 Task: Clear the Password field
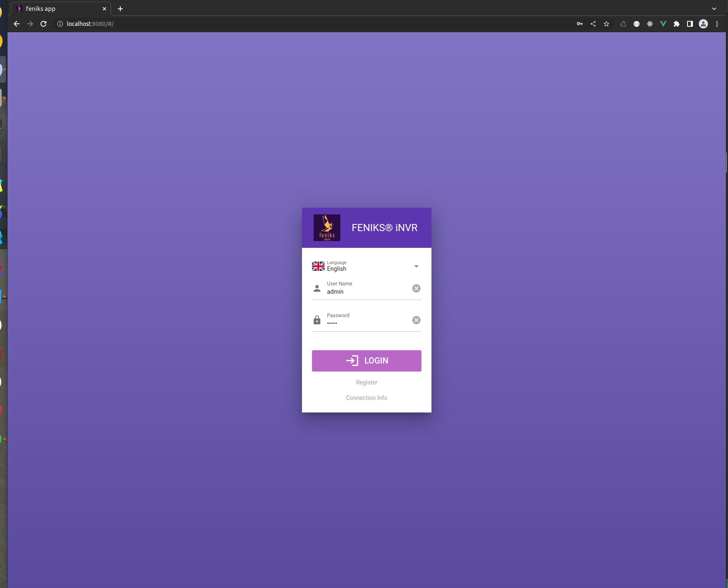(x=416, y=320)
